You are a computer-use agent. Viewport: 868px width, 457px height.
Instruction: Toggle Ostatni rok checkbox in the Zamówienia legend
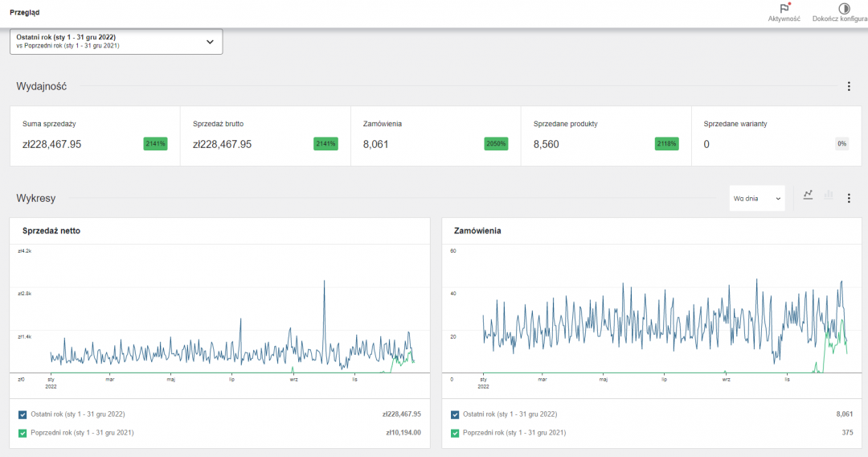coord(456,414)
